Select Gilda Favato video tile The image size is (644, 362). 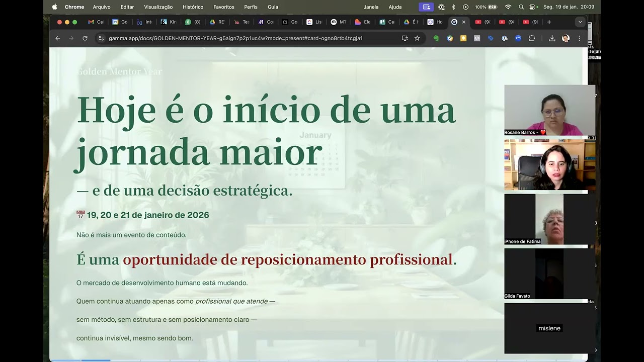(549, 274)
